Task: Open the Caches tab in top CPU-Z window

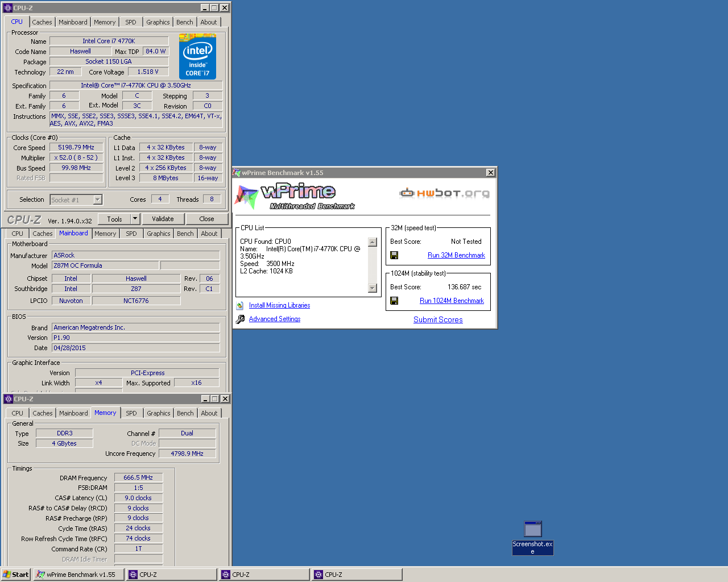Action: tap(42, 22)
